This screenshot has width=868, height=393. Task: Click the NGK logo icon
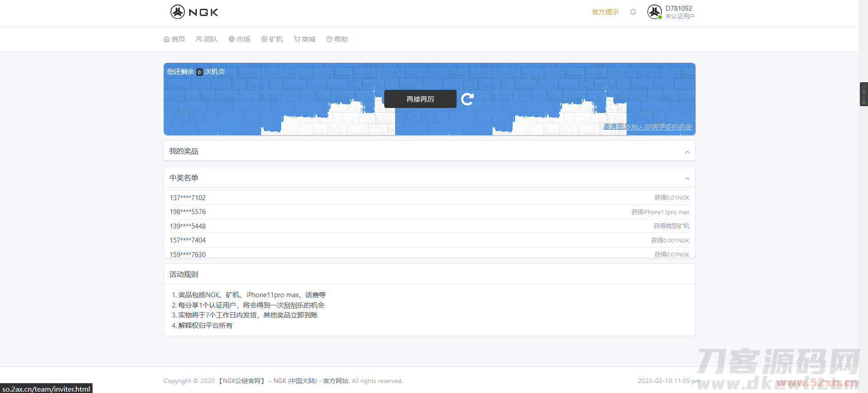[178, 12]
